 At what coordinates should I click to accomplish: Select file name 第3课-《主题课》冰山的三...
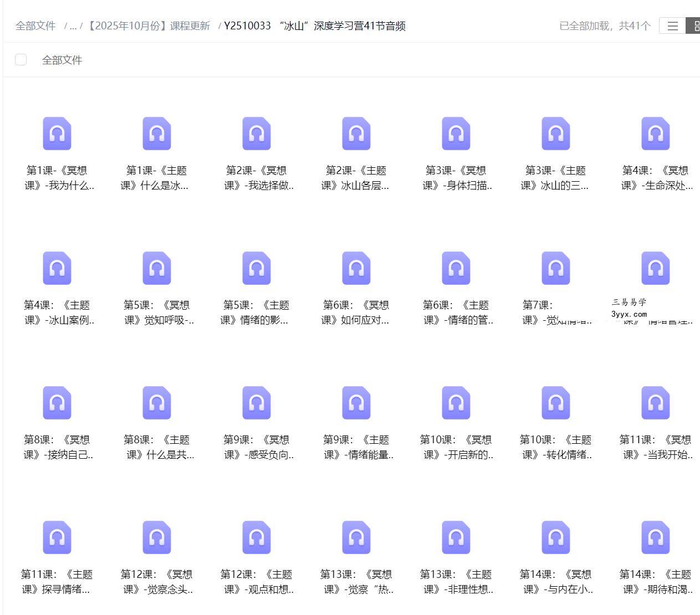click(x=555, y=178)
